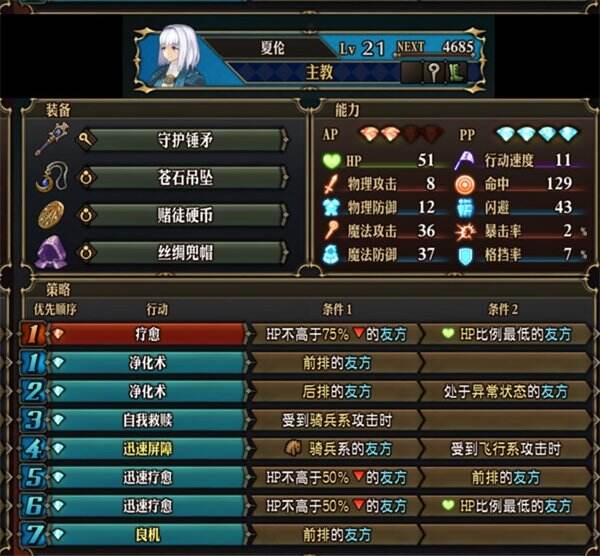The height and width of the screenshot is (556, 600).
Task: Click condition 处于异常状态的友方
Action: click(x=506, y=391)
